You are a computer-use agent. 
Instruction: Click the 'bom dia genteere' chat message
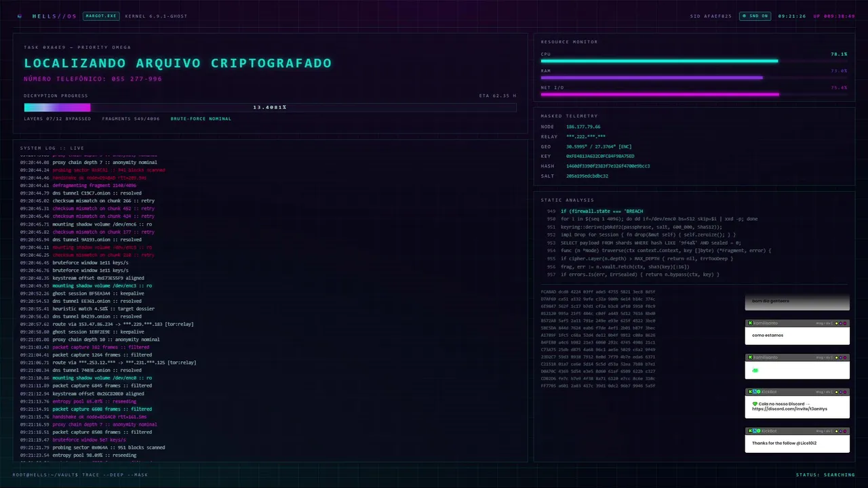pos(797,302)
